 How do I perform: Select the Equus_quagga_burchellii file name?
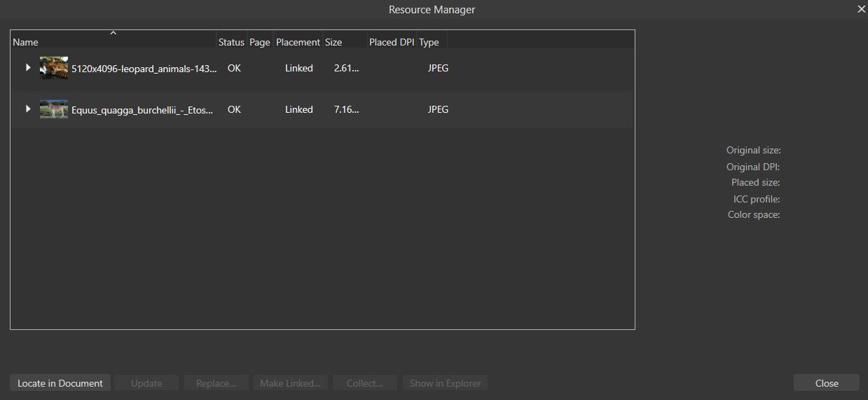[142, 110]
